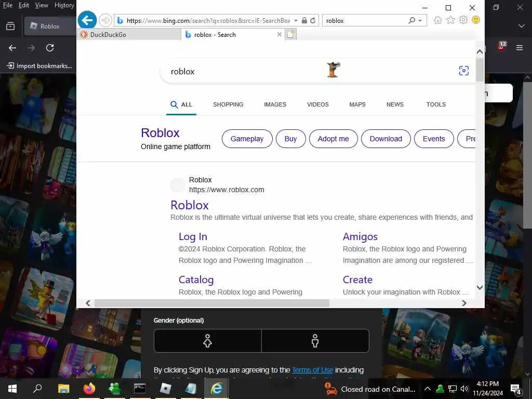Open the Amigos sublink
532x399 pixels.
pos(360,236)
